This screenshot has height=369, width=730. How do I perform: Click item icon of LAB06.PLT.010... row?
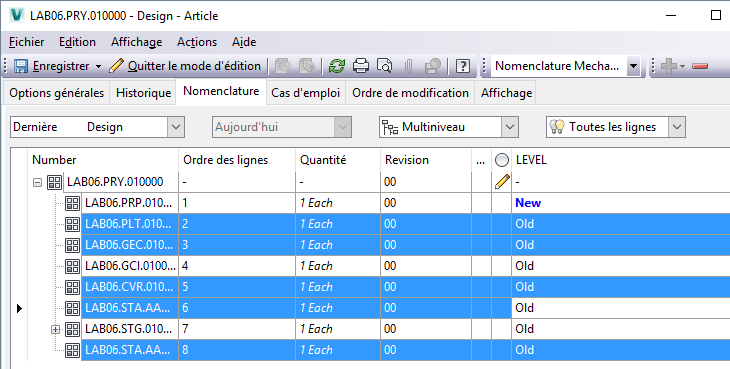[72, 224]
